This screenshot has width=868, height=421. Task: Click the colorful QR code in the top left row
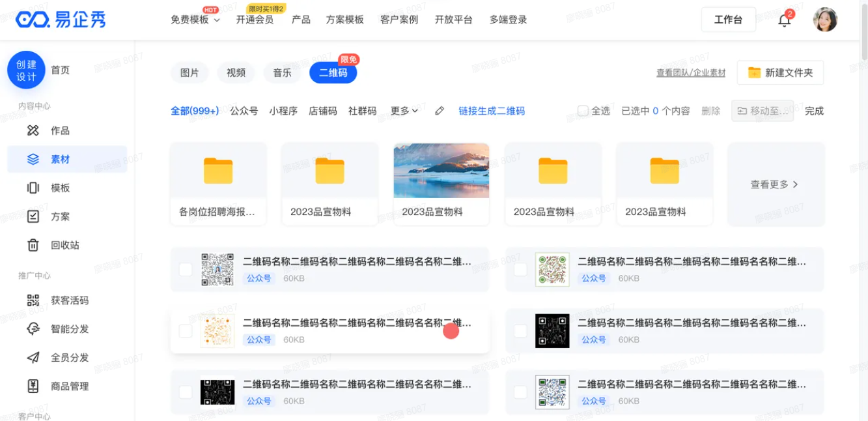217,269
